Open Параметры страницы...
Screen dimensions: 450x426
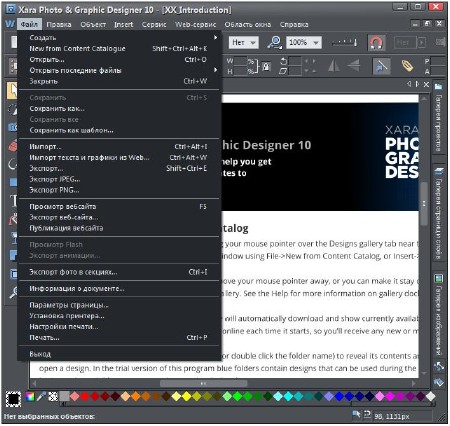click(118, 305)
